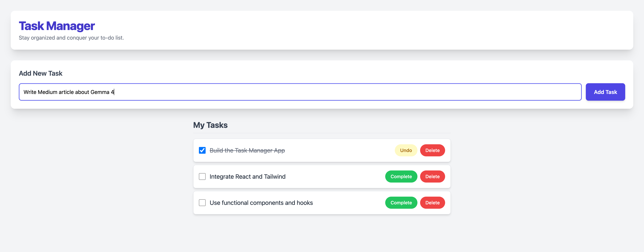644x252 pixels.
Task: Delete the Integrate React and Tailwind task
Action: pyautogui.click(x=432, y=177)
